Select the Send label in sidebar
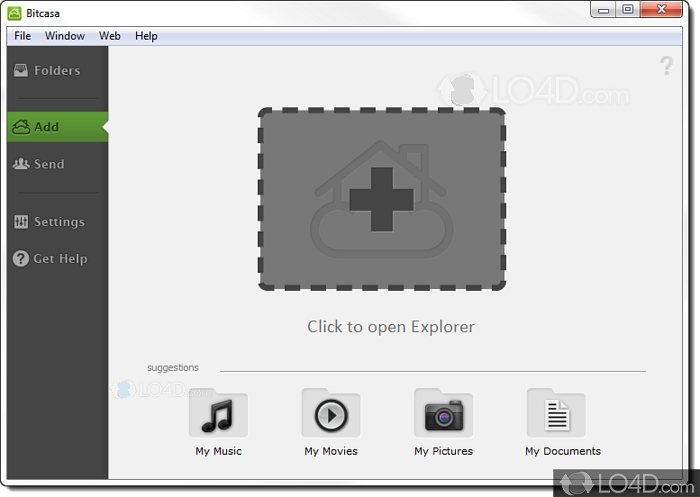The width and height of the screenshot is (700, 497). [49, 164]
